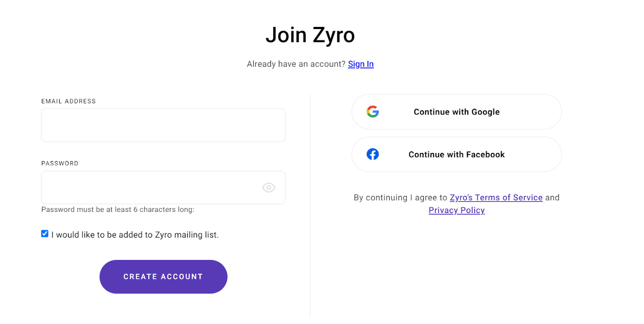Click the Facebook logo icon

(x=373, y=154)
